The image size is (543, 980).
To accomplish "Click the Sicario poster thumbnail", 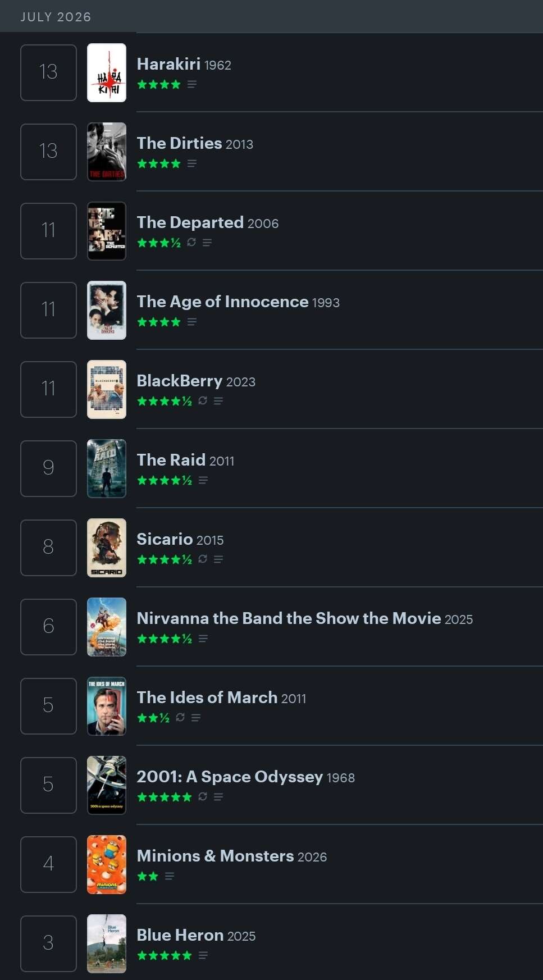I will [x=107, y=548].
